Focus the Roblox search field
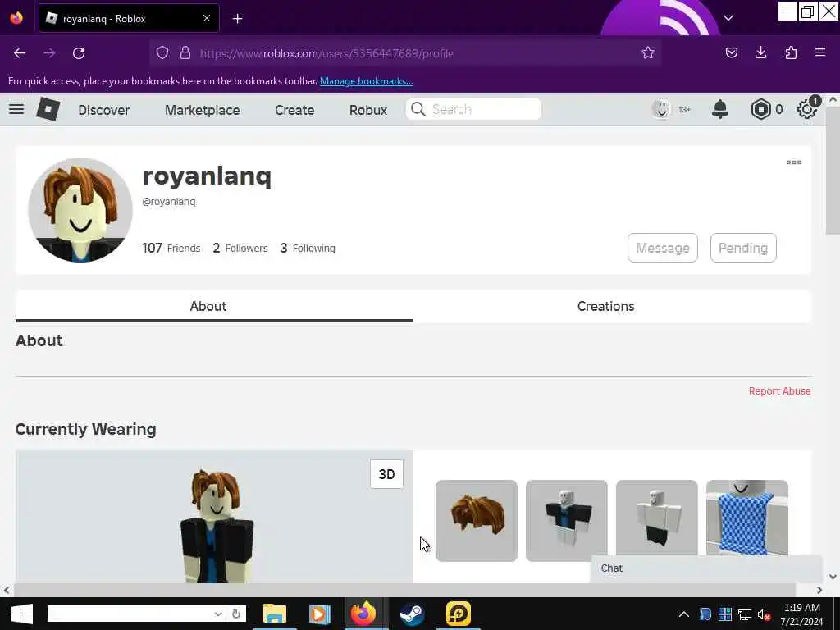The height and width of the screenshot is (630, 840). click(x=473, y=109)
